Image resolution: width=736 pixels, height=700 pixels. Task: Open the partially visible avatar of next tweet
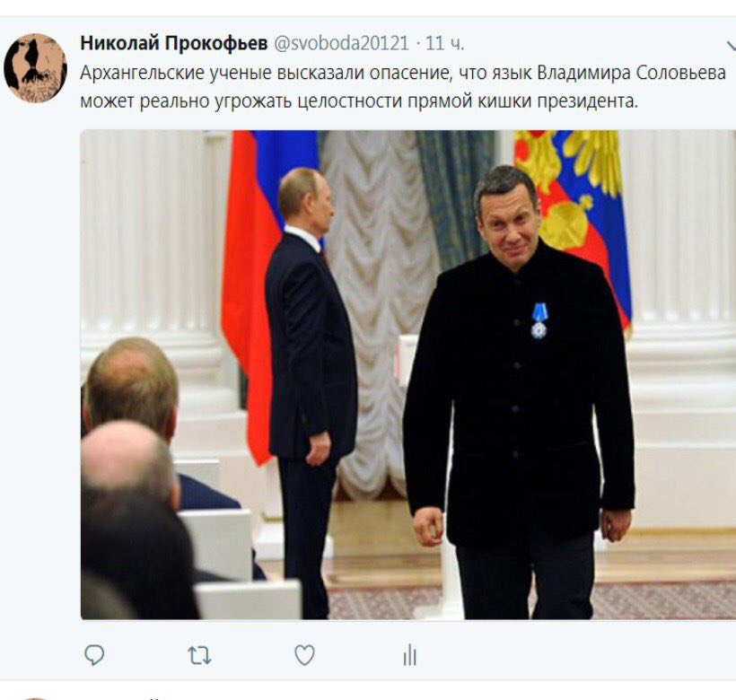(x=35, y=698)
